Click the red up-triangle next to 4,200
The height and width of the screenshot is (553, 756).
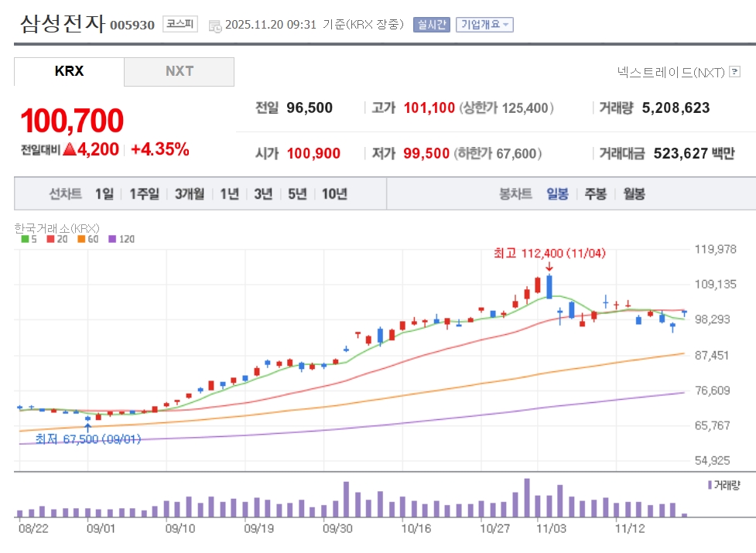[69, 149]
